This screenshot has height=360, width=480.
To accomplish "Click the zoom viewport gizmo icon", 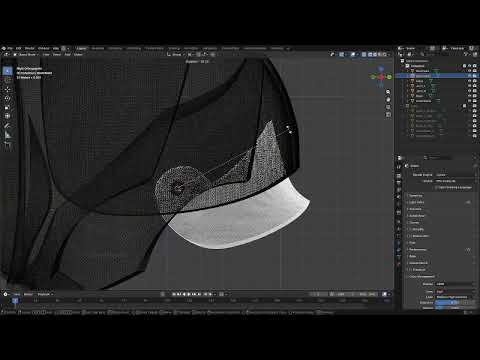I will pos(388,92).
